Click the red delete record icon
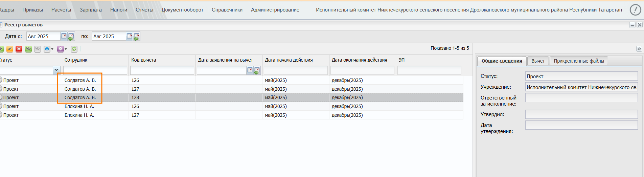Screen dimensions: 644x177 (x=19, y=49)
